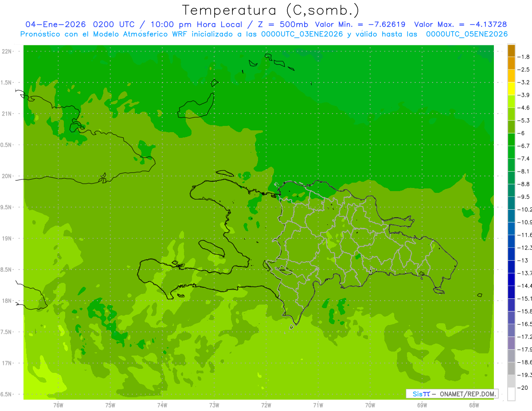This screenshot has height=411, width=532.
Task: Pick the dark orange colorbar segment above -1.8
Action: click(x=511, y=51)
